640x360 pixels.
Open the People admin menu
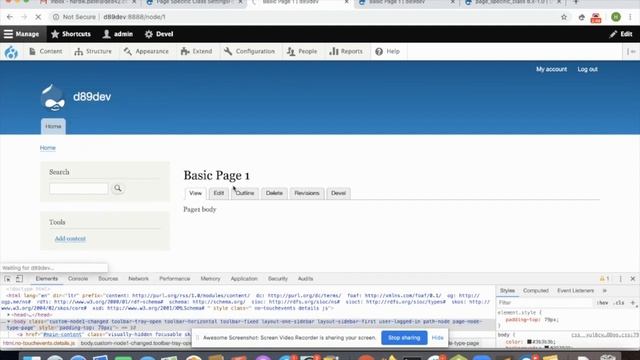click(302, 51)
